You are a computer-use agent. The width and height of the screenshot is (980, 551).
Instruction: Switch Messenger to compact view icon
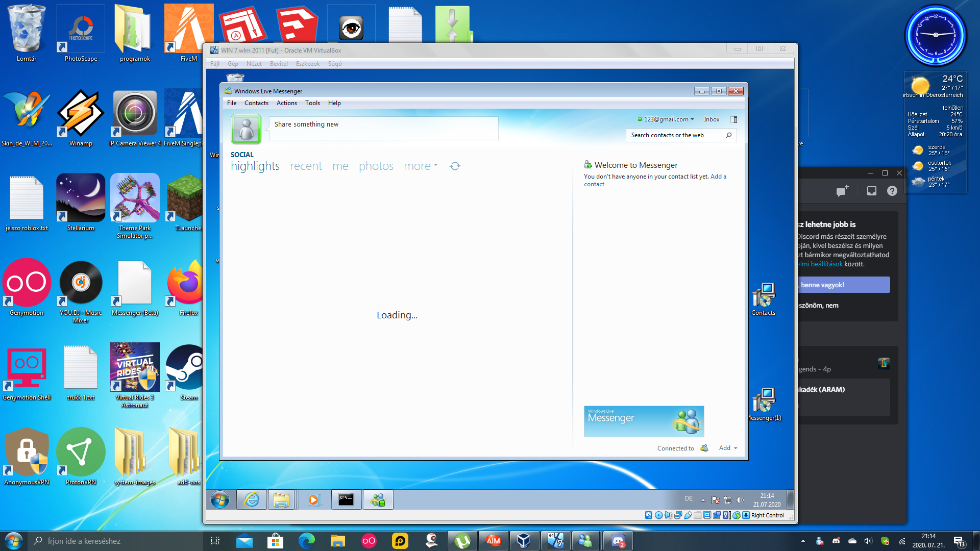[x=733, y=119]
